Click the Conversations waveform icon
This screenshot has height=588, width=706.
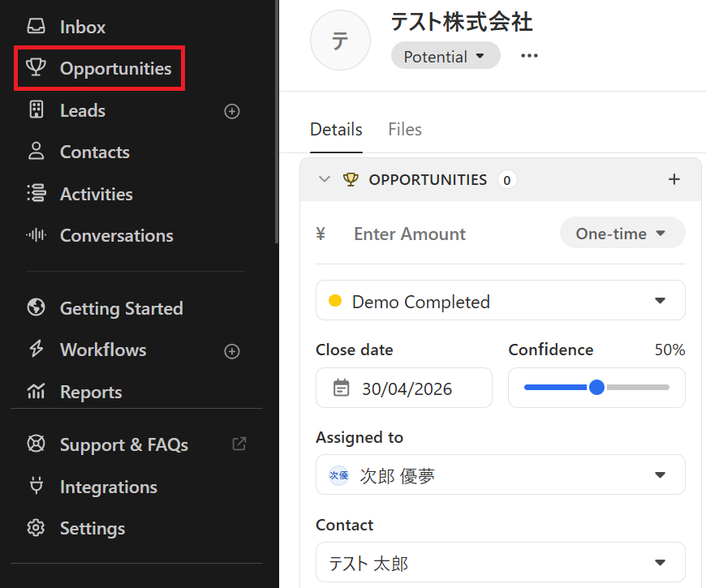tap(36, 235)
